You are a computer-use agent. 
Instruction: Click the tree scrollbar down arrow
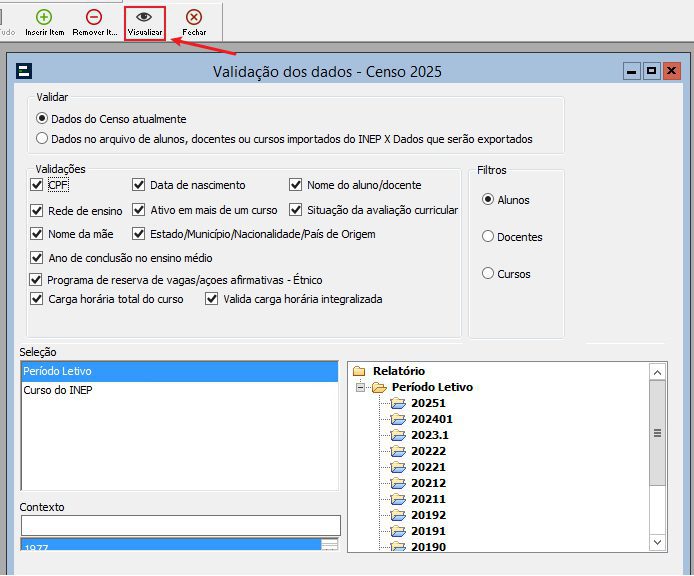[x=657, y=542]
